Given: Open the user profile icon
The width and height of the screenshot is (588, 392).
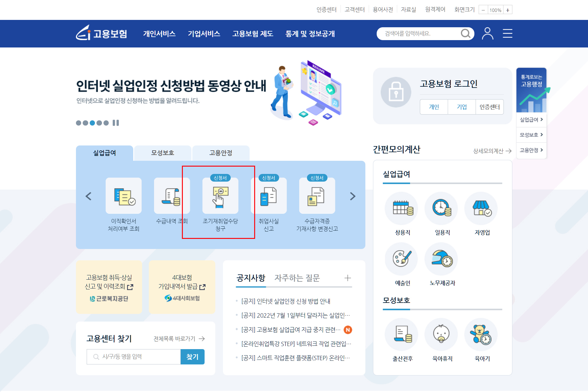Looking at the screenshot, I should pos(487,33).
